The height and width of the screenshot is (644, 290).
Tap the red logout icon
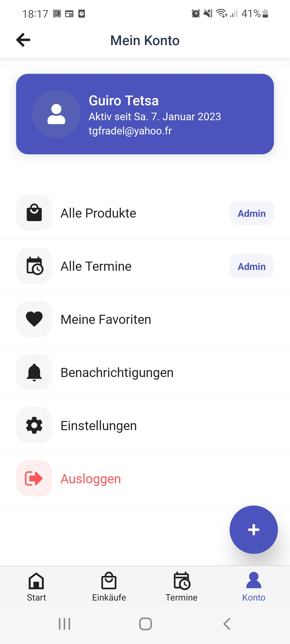point(34,478)
